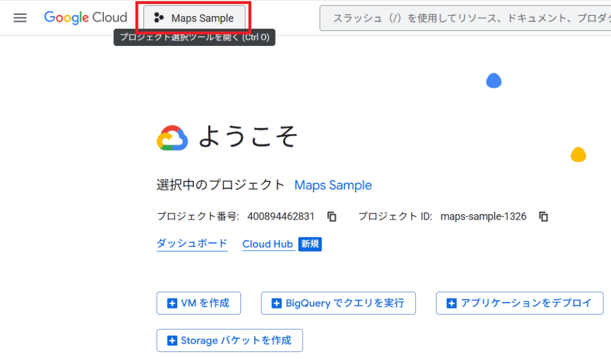Select アプリケーションをデプロイ button
Viewport: 611px width, 364px height.
tap(519, 303)
